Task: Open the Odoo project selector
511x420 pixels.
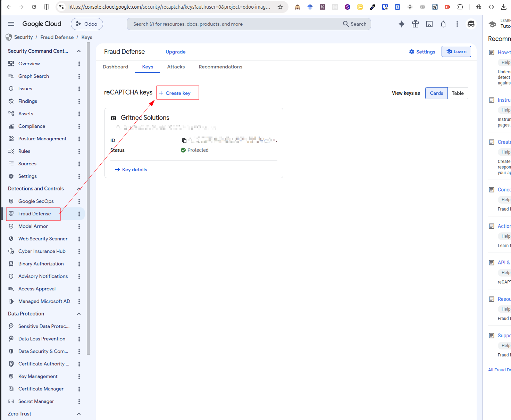Action: [87, 24]
